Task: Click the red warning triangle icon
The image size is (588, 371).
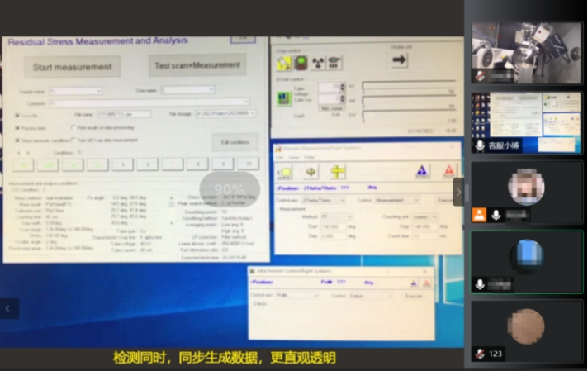Action: (448, 171)
